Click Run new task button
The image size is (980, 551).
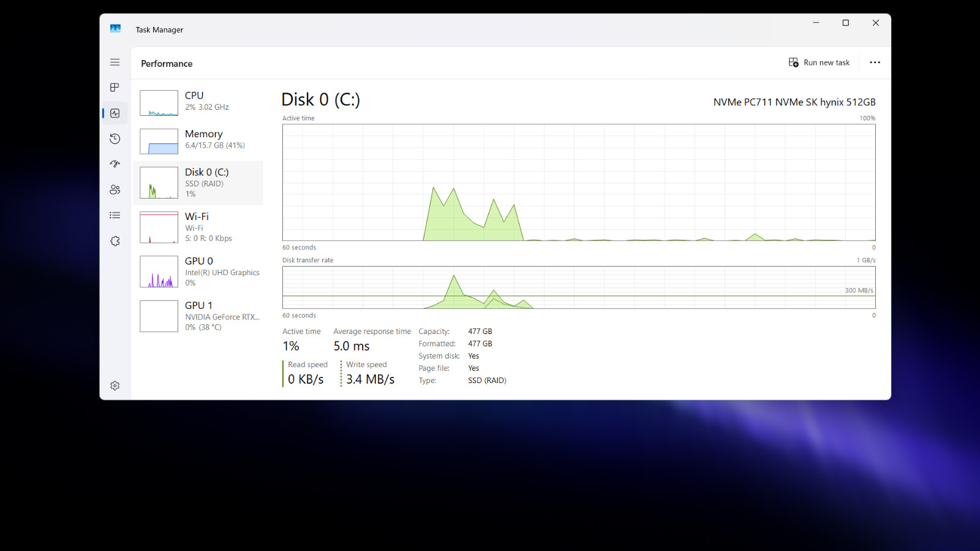(819, 63)
